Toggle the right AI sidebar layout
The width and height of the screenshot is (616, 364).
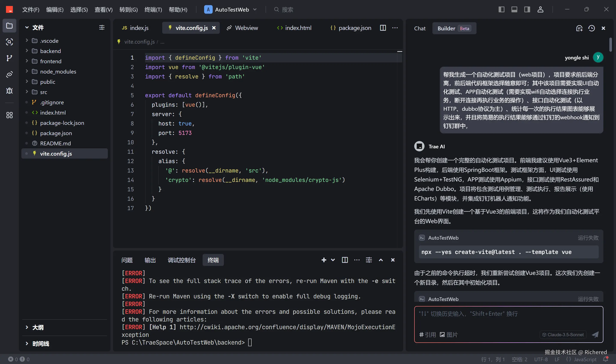click(x=527, y=10)
